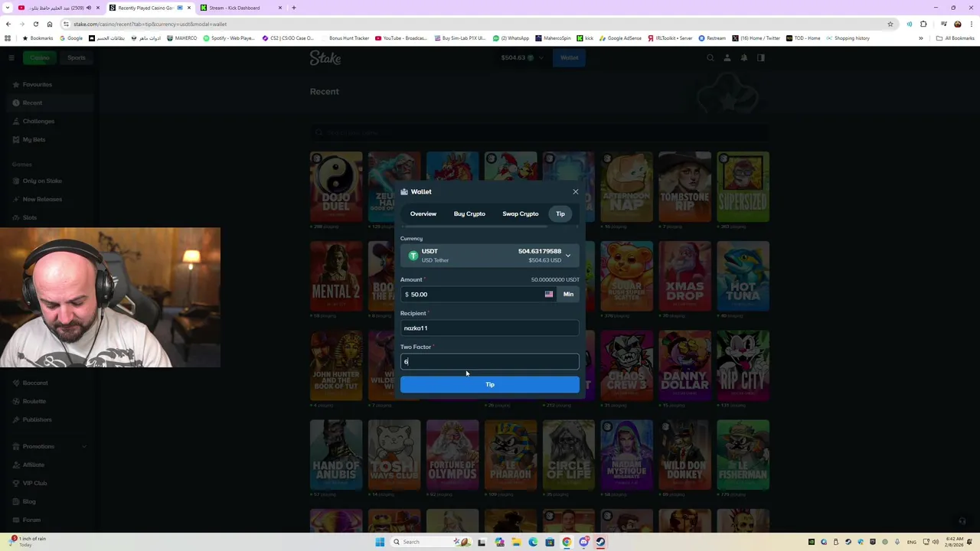
Task: Select the Tip tab in Wallet
Action: coord(560,214)
